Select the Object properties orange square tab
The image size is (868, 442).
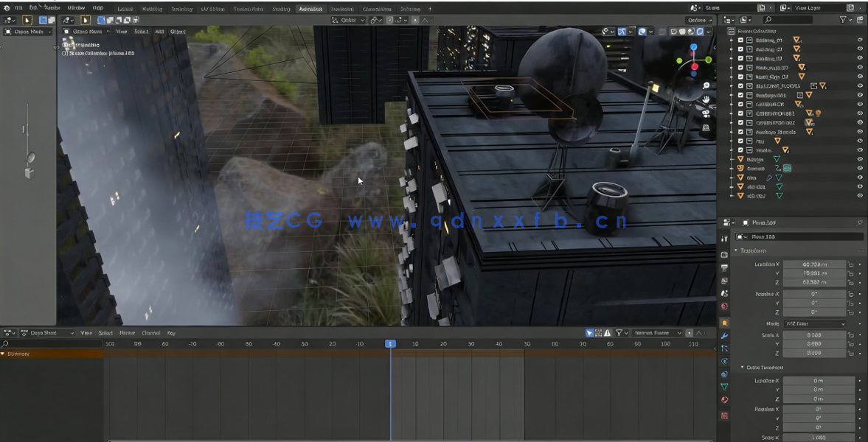724,323
